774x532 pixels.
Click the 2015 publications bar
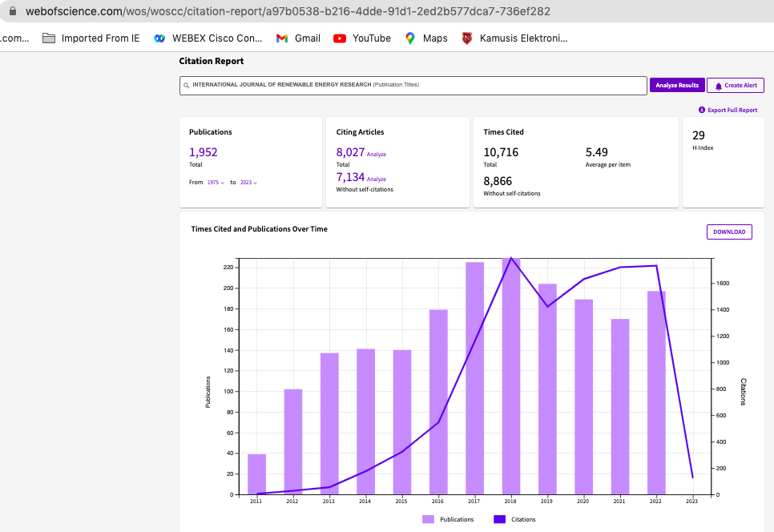402,422
